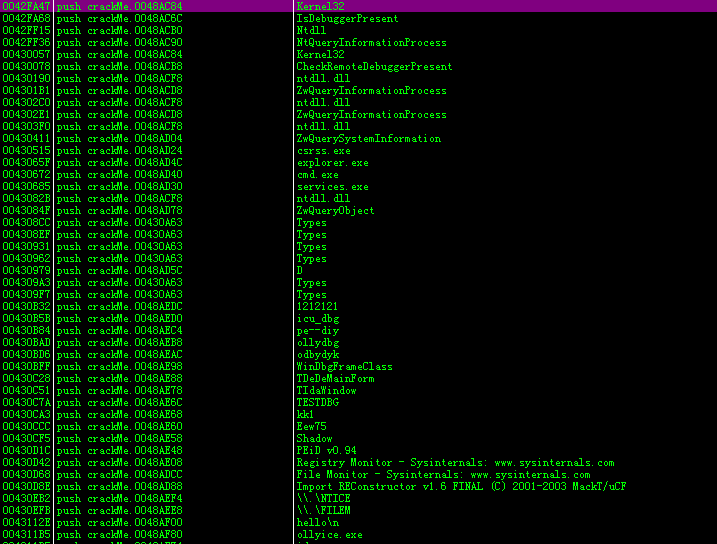Click ZwQueryInformationProcess in row 004302E1

click(371, 115)
